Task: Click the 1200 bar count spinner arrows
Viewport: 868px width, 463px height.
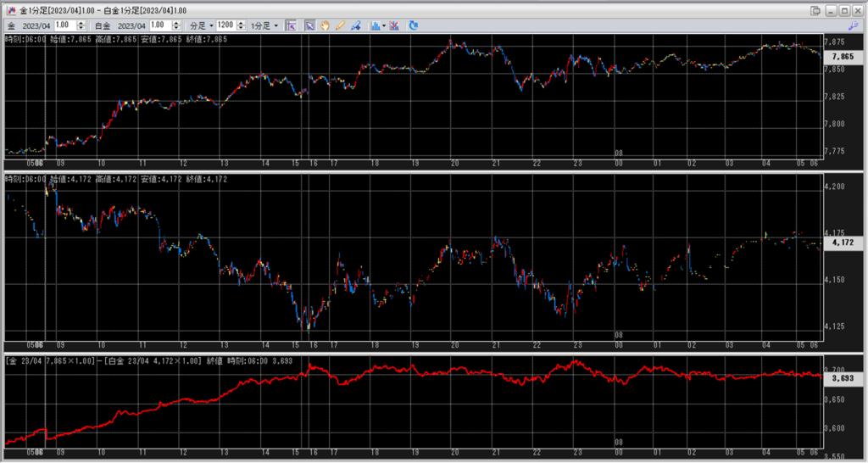Action: pyautogui.click(x=241, y=25)
